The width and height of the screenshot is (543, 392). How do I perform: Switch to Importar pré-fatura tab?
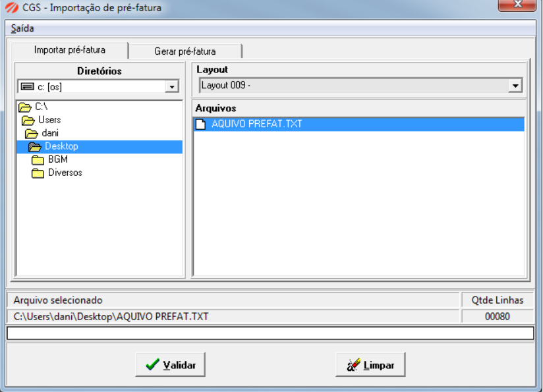70,50
